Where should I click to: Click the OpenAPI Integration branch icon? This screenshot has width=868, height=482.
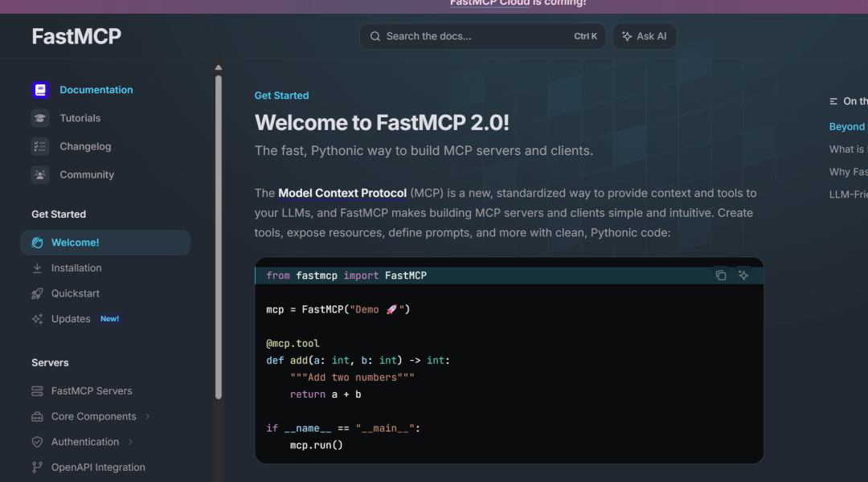click(x=37, y=467)
